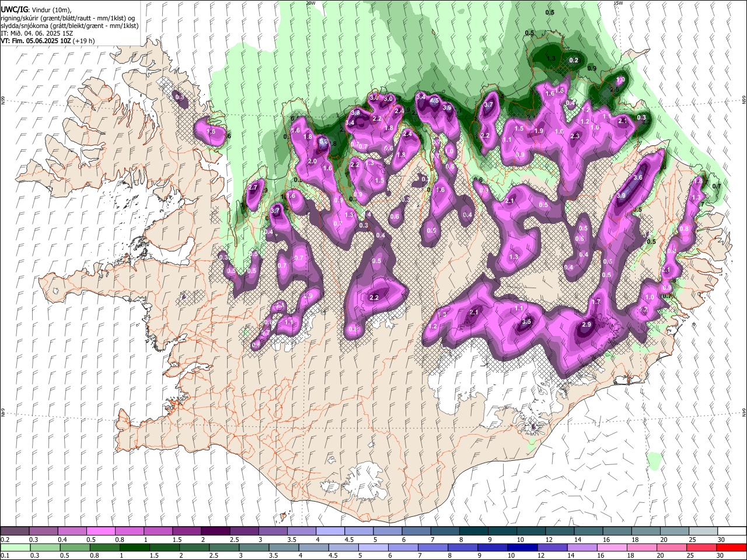Select lower legend swatch between 0.1 and 0.3
747x560 pixels.
click(x=15, y=547)
